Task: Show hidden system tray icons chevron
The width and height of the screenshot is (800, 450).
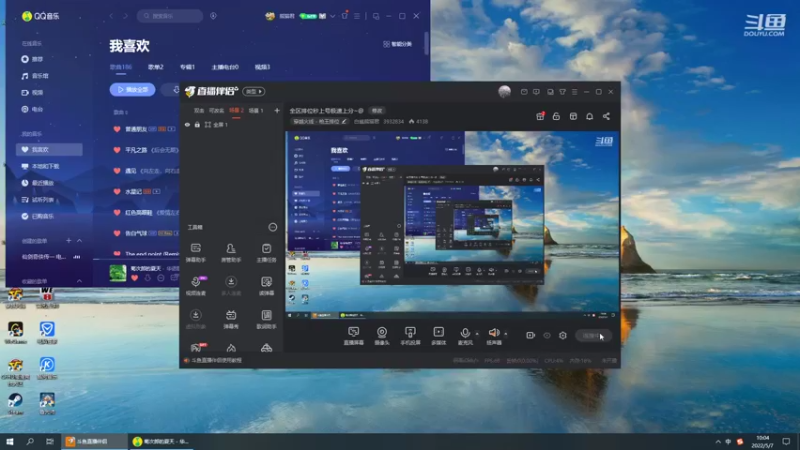Action: tap(718, 441)
